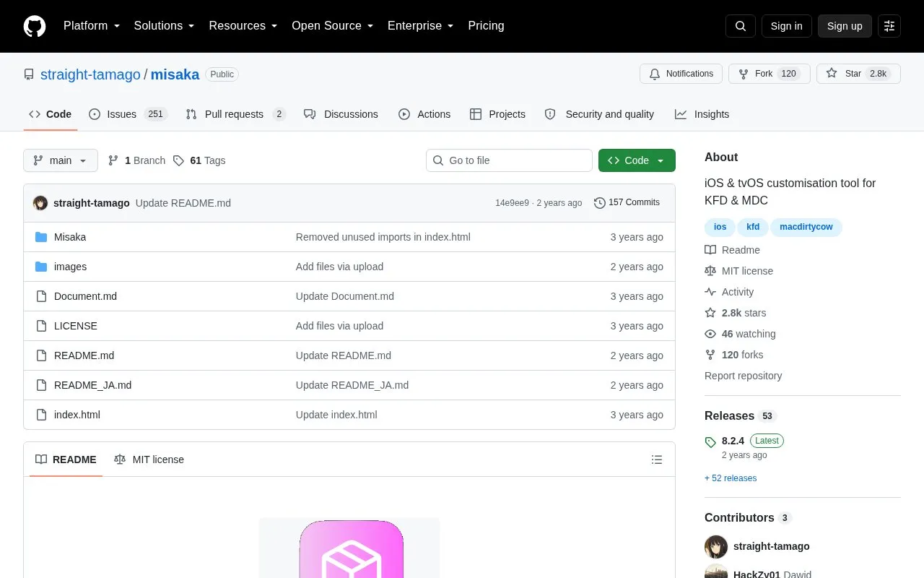Image resolution: width=924 pixels, height=578 pixels.
Task: Switch to the Issues tab
Action: coord(128,114)
